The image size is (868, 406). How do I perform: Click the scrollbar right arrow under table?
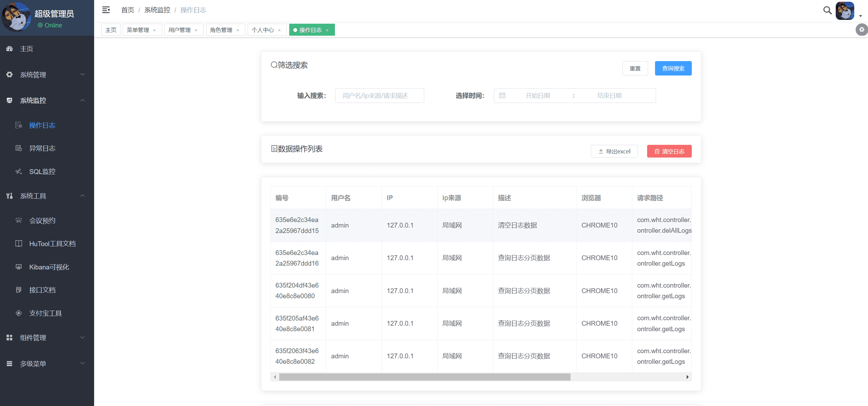687,377
